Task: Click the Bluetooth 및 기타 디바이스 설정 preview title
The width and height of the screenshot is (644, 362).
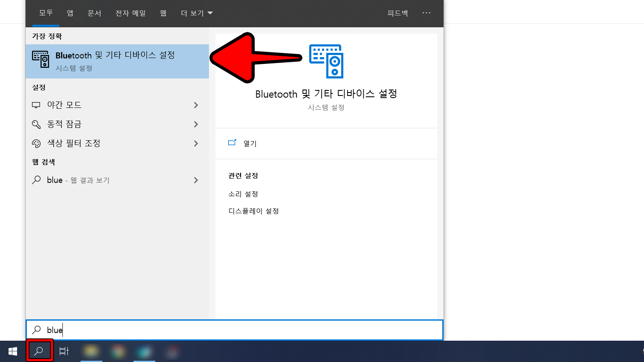Action: click(326, 94)
